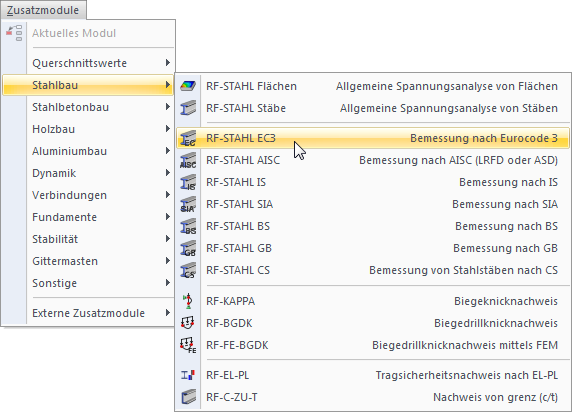Open the Stabilität submenu
This screenshot has width=572, height=412.
click(x=88, y=239)
